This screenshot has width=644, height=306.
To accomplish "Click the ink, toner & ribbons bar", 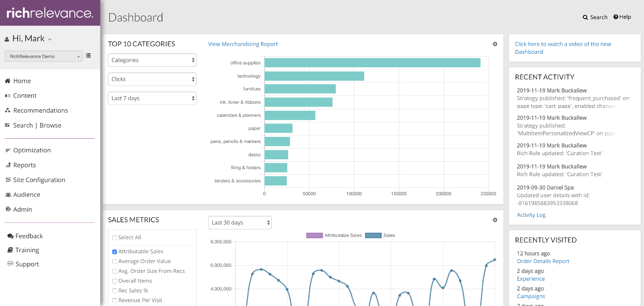I will [298, 102].
